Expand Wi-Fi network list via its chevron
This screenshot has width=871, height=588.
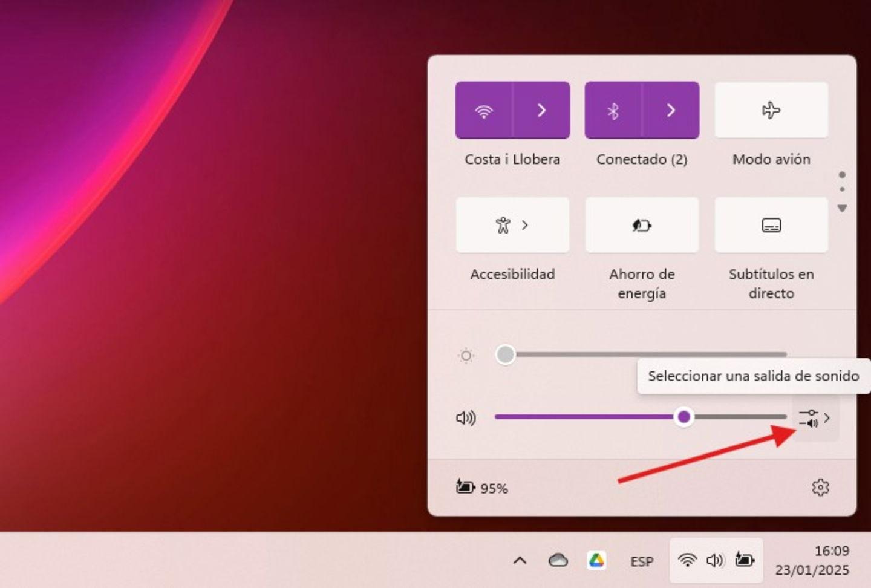coord(541,110)
